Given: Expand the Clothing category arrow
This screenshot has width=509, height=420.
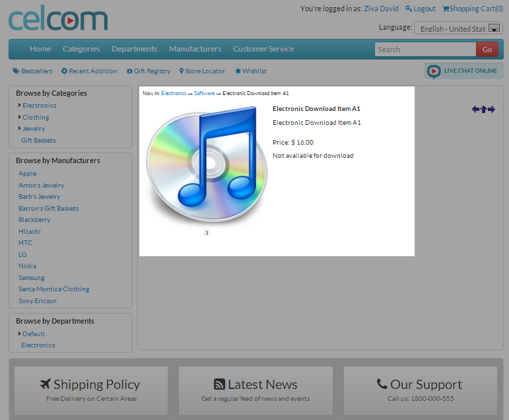Looking at the screenshot, I should (20, 117).
